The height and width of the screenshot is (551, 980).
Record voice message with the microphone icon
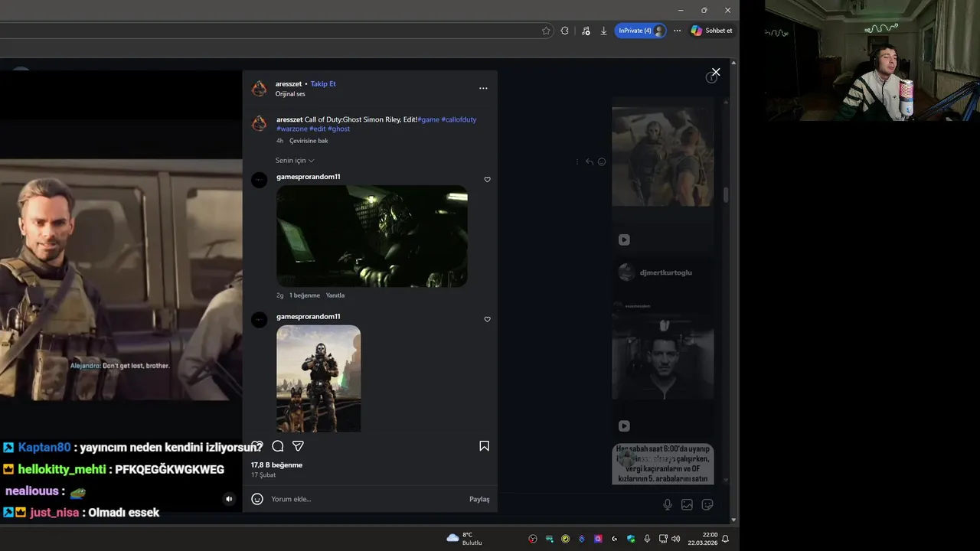click(668, 504)
